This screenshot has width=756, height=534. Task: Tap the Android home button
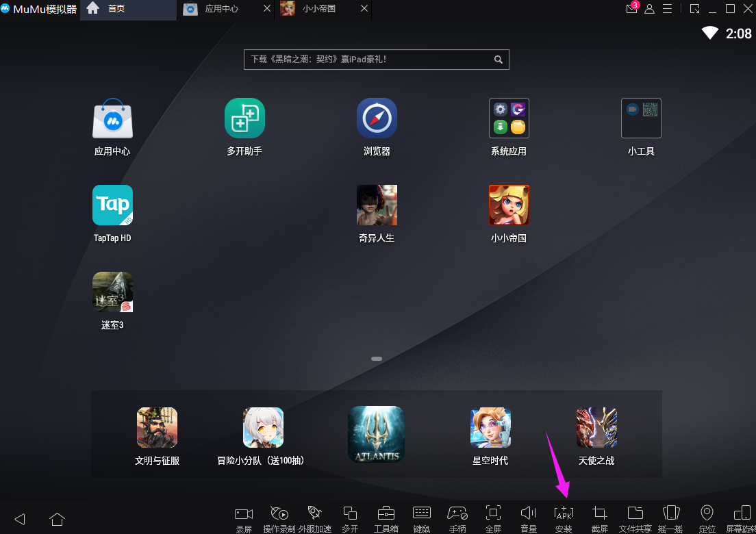pyautogui.click(x=57, y=519)
